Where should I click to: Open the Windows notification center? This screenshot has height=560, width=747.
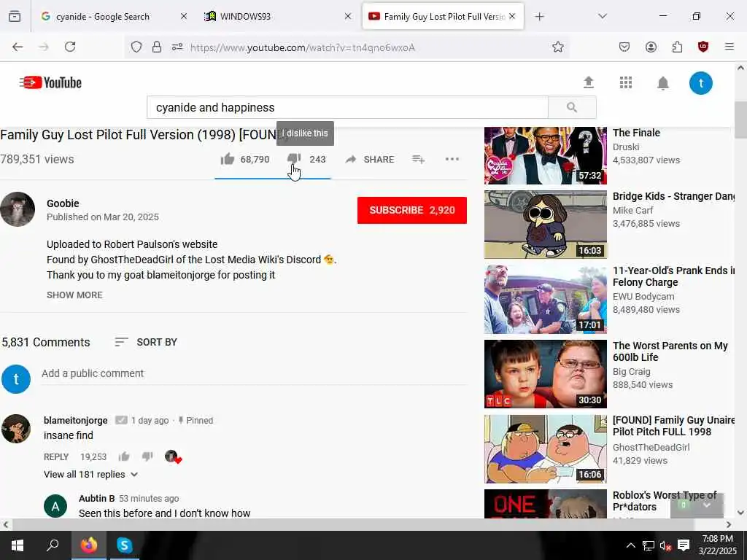coord(684,545)
